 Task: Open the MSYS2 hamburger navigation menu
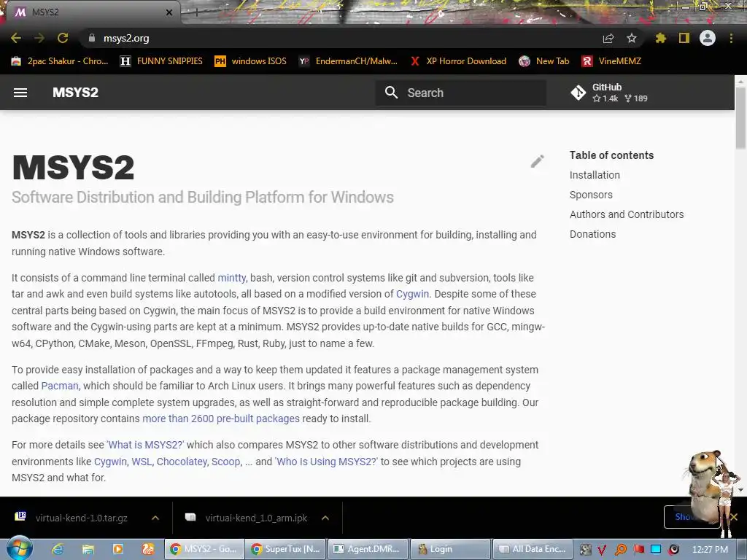[20, 93]
